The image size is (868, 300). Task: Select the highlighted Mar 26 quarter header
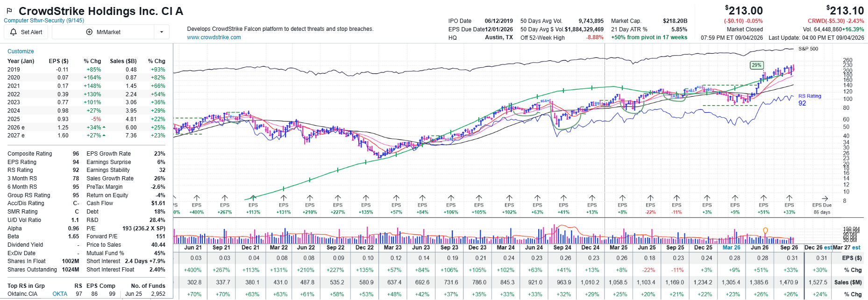731,248
